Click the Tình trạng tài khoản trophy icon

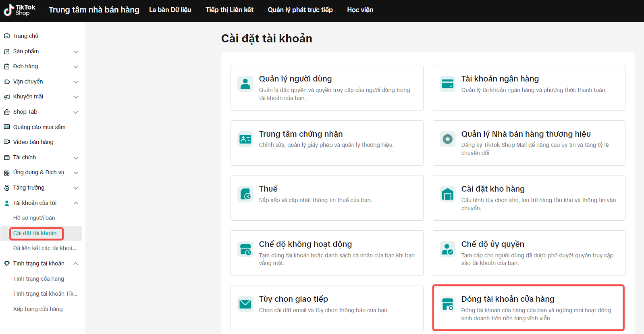tap(7, 263)
